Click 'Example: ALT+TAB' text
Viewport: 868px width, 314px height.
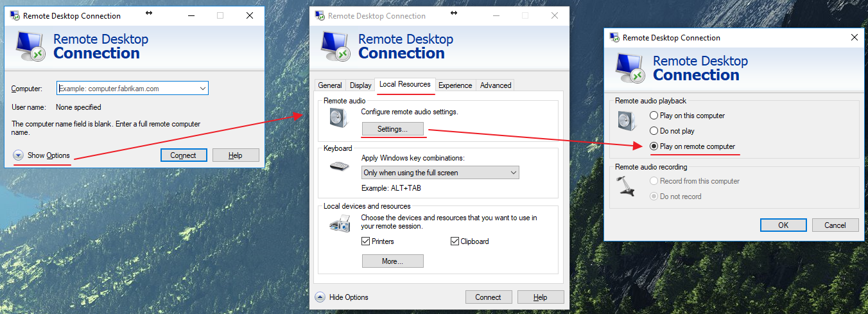click(x=391, y=188)
